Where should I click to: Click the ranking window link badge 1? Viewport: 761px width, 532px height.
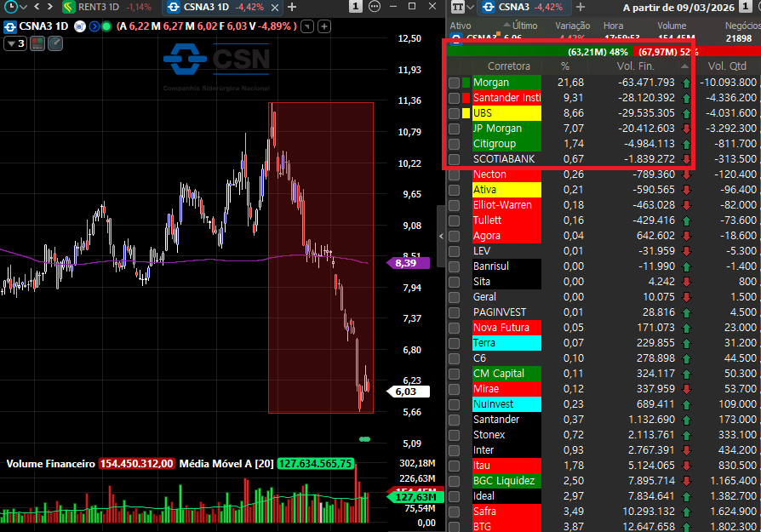pos(745,7)
